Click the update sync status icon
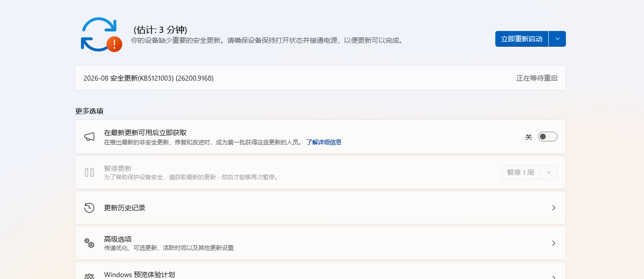644x279 pixels. click(x=101, y=34)
